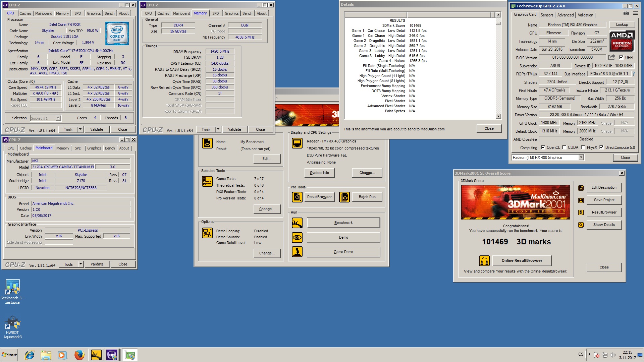Click the Save Project floppy icon
Screen dimensions: 644x362
click(x=581, y=200)
